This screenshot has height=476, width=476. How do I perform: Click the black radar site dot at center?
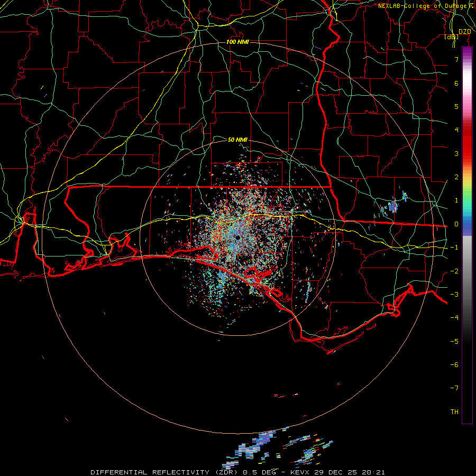coord(237,237)
